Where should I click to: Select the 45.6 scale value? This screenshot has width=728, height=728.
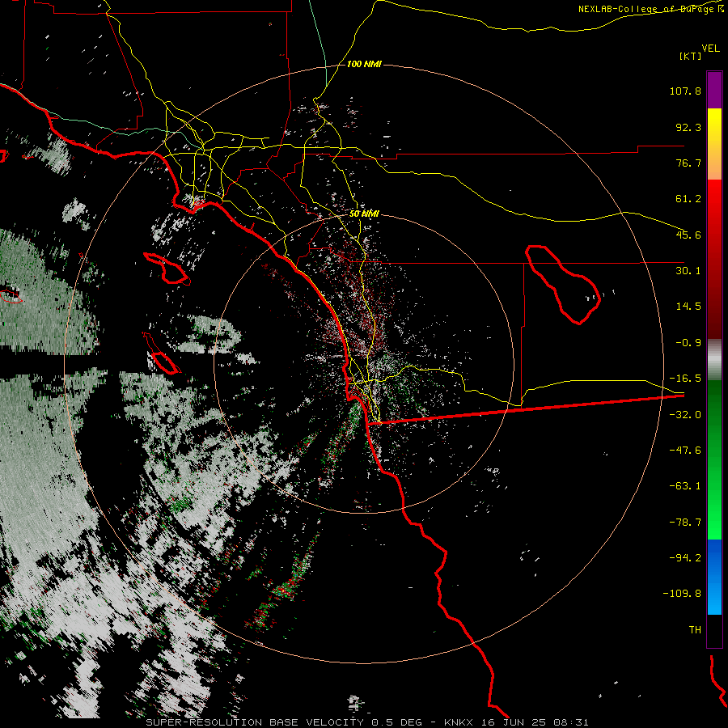[688, 235]
